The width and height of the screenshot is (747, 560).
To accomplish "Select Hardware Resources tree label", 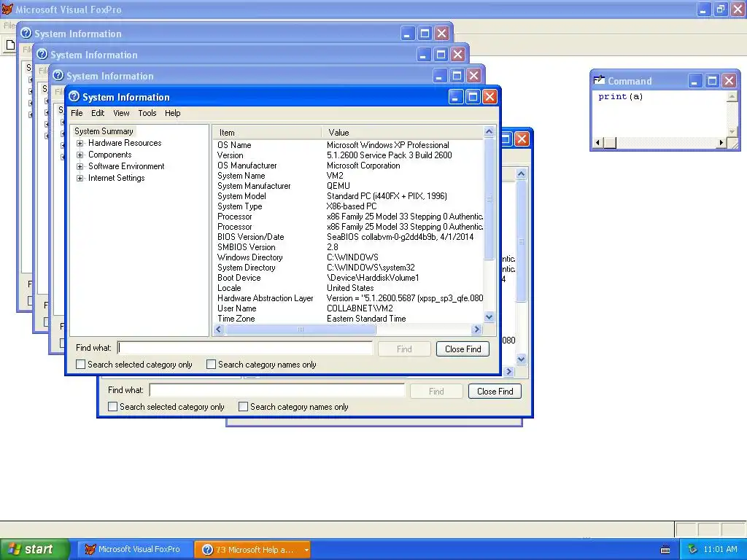I will [125, 143].
